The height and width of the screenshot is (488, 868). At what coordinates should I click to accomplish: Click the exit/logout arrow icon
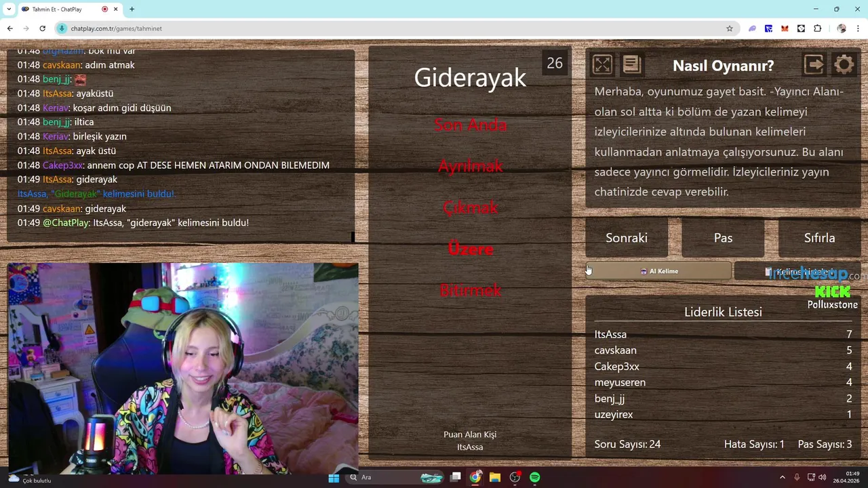(814, 64)
